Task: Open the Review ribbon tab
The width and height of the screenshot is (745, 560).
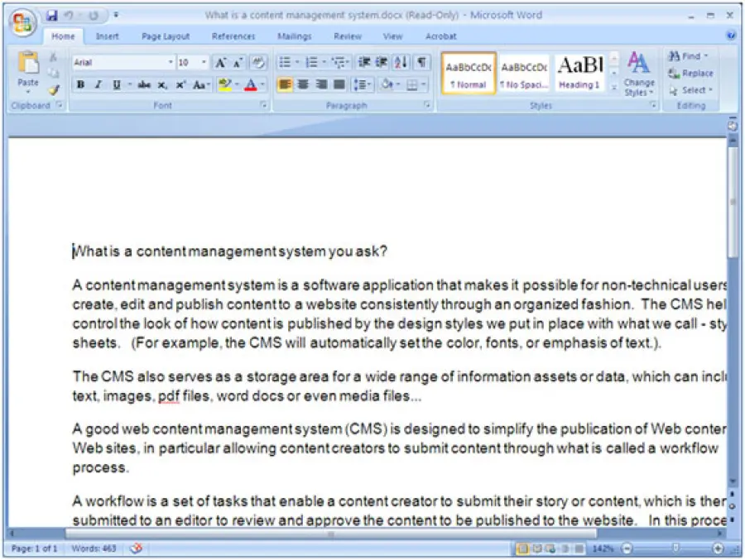Action: tap(348, 36)
